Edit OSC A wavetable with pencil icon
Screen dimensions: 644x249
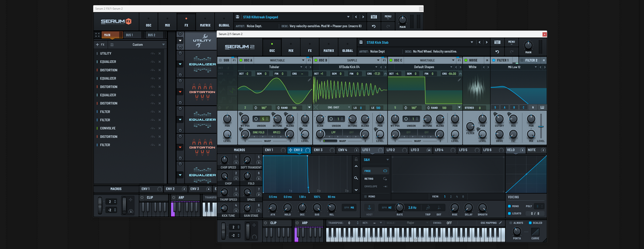[x=309, y=80]
